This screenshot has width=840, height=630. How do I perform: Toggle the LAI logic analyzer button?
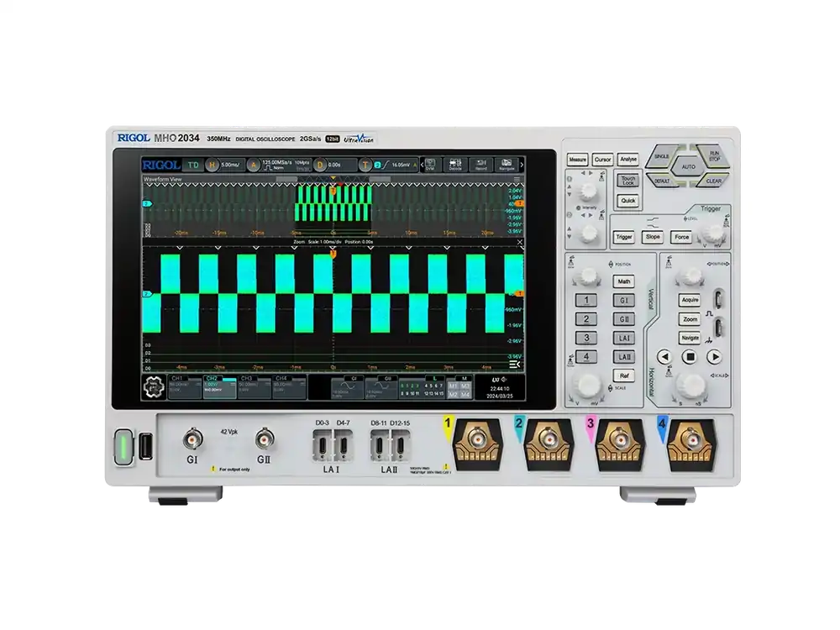coord(623,338)
